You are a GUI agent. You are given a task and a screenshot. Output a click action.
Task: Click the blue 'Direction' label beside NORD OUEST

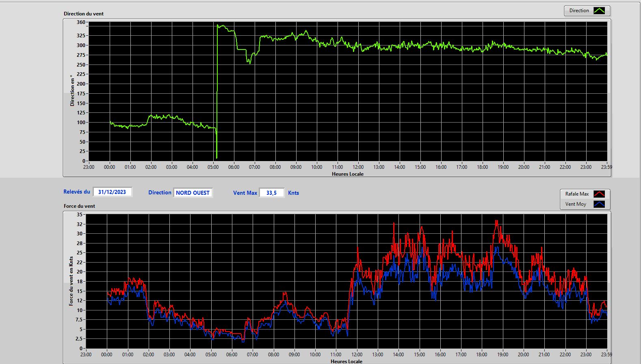pos(160,193)
